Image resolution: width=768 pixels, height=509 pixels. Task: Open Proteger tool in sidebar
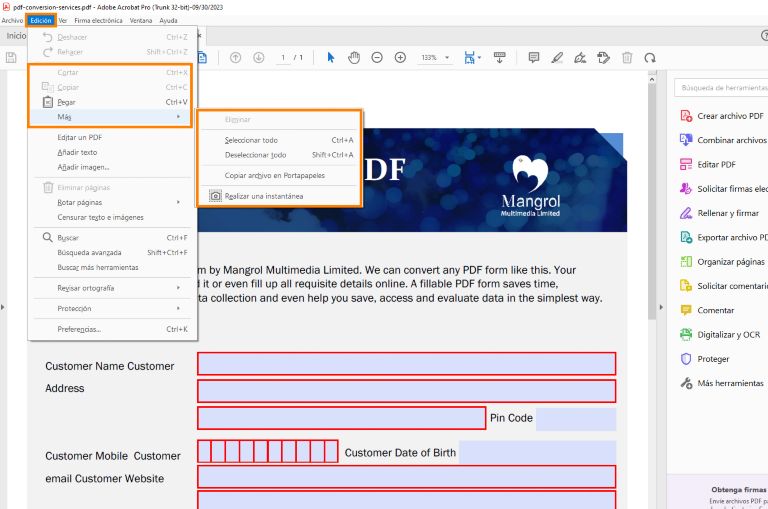705,359
